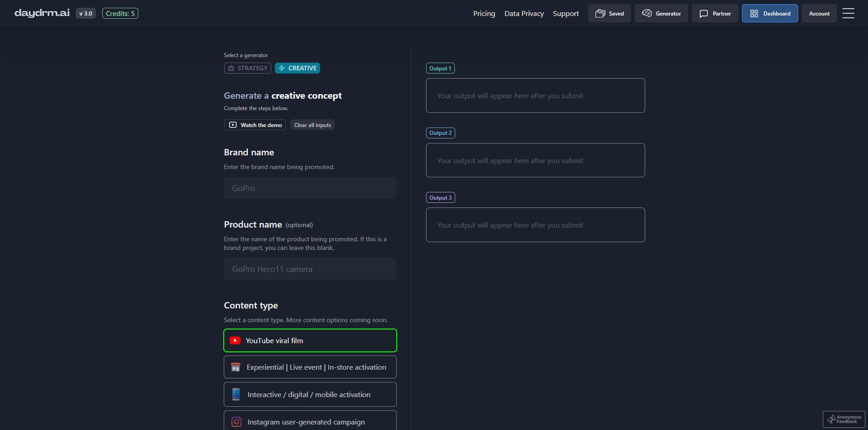This screenshot has width=868, height=430.
Task: Click 'Complete the steps below.' text
Action: pyautogui.click(x=256, y=108)
